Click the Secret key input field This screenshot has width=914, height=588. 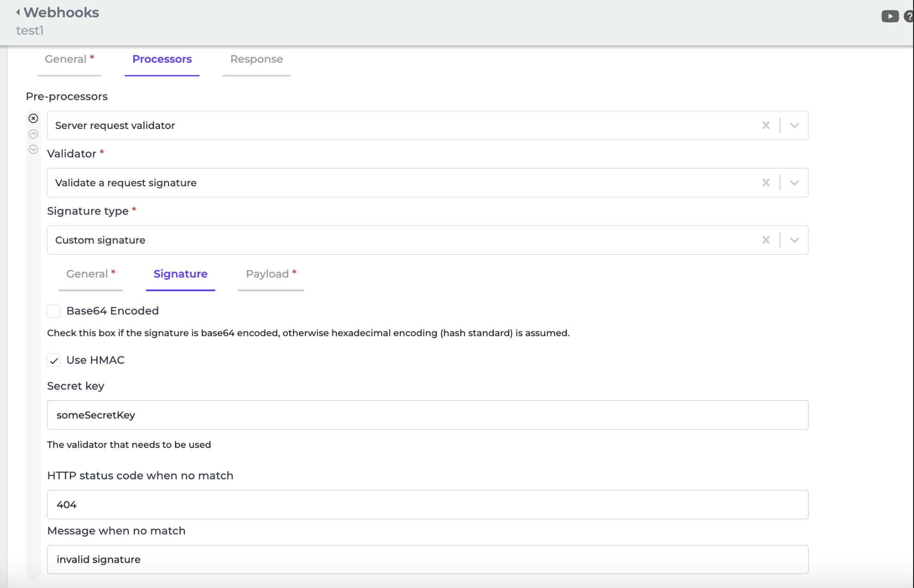[427, 415]
